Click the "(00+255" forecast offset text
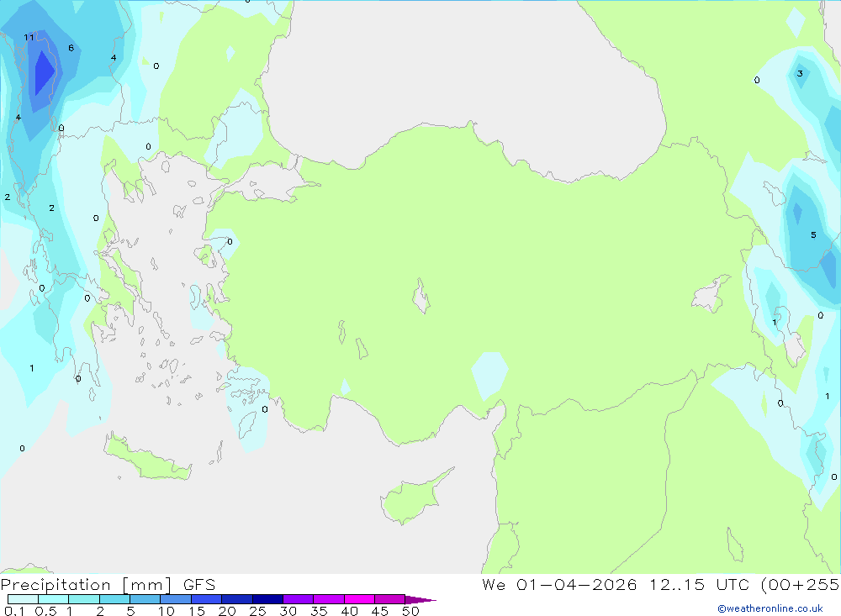The width and height of the screenshot is (841, 616). [x=801, y=585]
